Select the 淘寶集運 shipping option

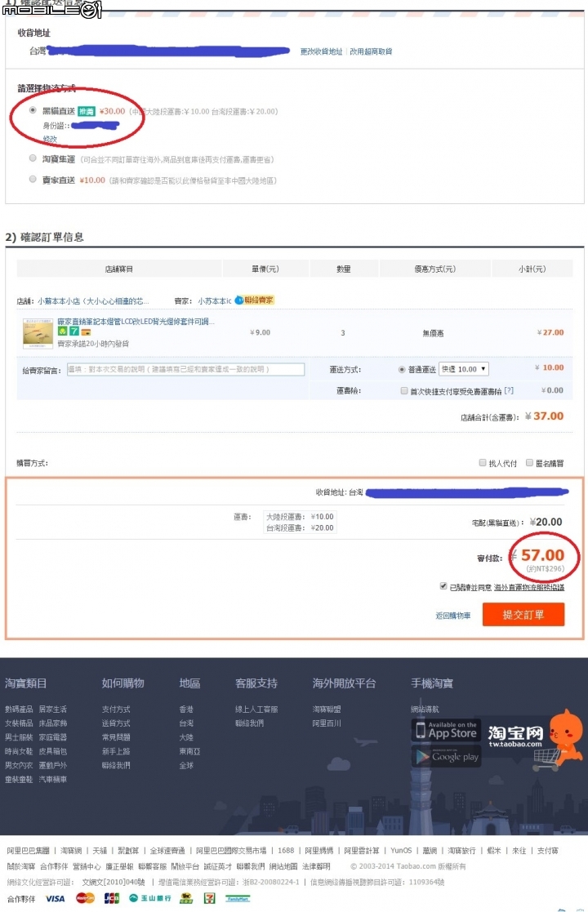(33, 158)
